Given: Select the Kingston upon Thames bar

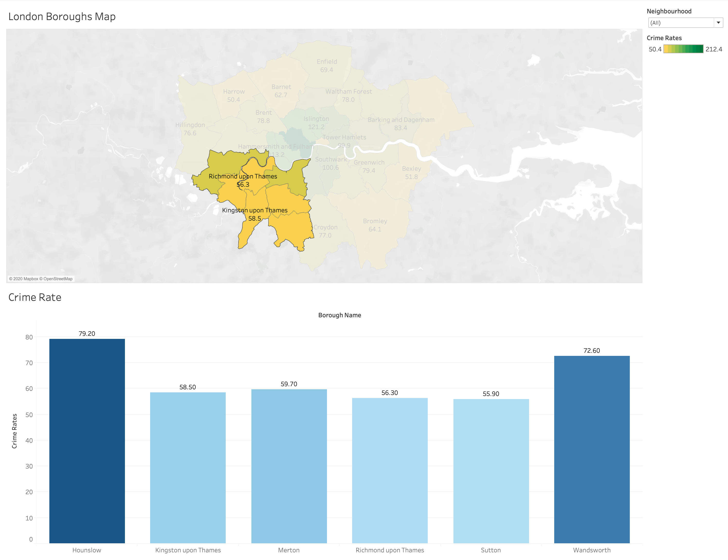Looking at the screenshot, I should tap(188, 467).
